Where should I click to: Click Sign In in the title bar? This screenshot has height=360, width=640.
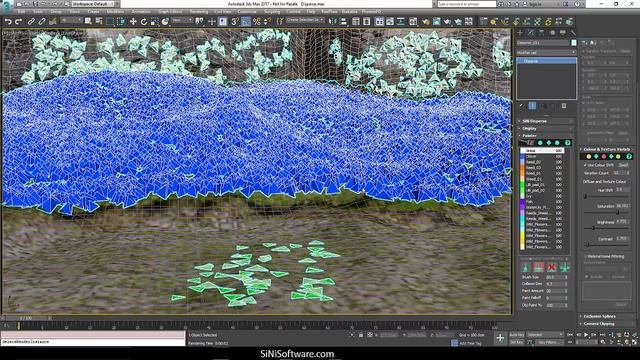pos(535,4)
